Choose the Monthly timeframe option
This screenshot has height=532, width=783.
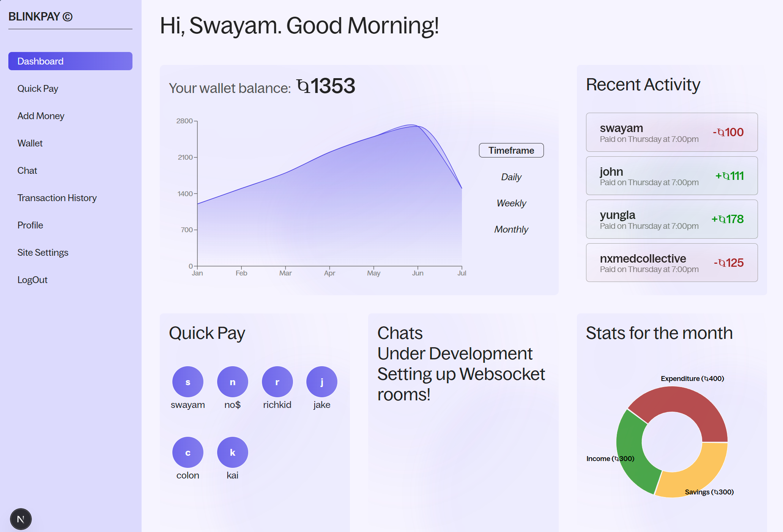click(511, 229)
